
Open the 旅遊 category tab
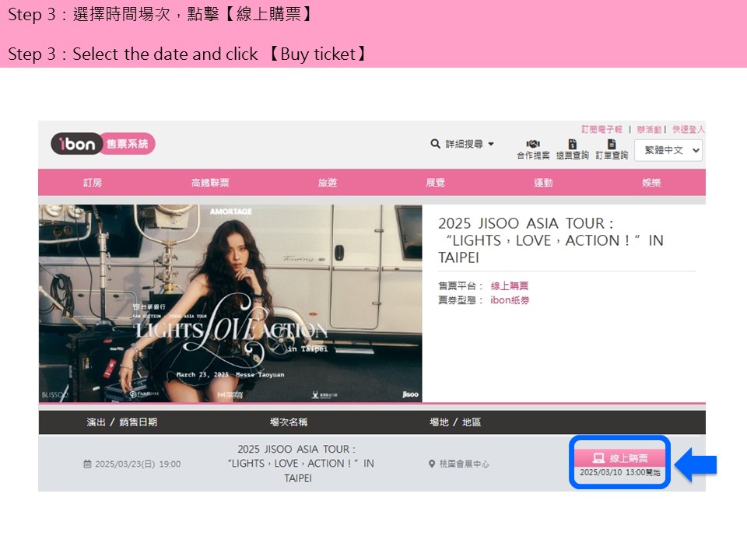(x=328, y=183)
